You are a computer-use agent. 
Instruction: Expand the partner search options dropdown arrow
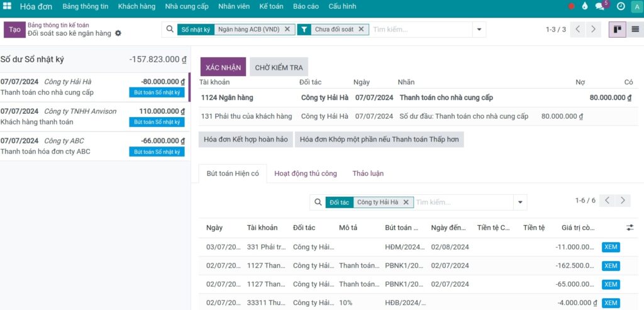click(520, 202)
